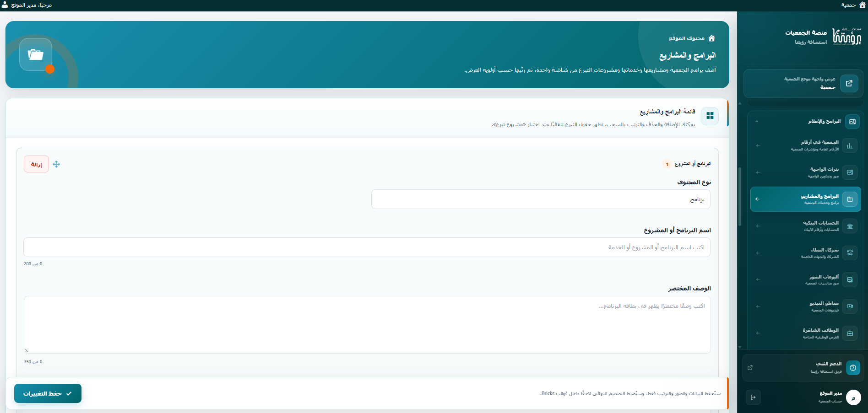Click the الوصف المختصر textarea
This screenshot has height=413, width=868.
(x=367, y=325)
